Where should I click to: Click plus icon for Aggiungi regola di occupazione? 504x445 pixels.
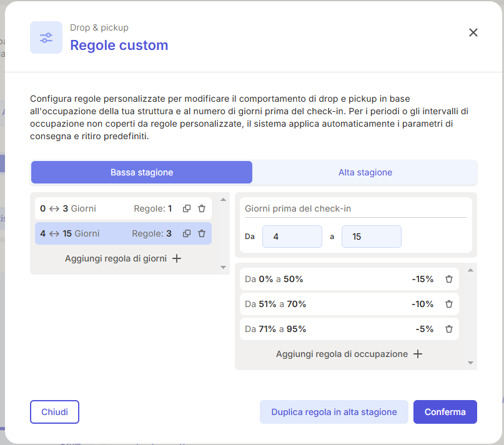(x=418, y=354)
